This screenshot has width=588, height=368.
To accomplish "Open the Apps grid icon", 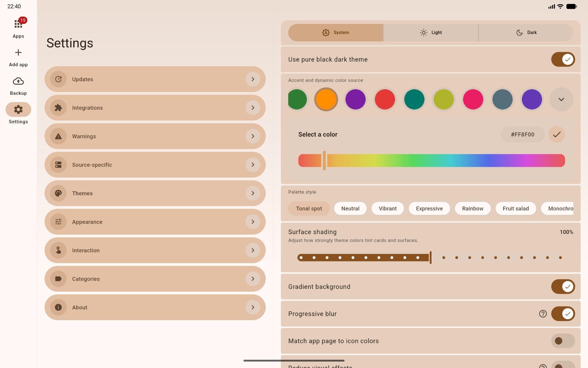I will pyautogui.click(x=18, y=24).
